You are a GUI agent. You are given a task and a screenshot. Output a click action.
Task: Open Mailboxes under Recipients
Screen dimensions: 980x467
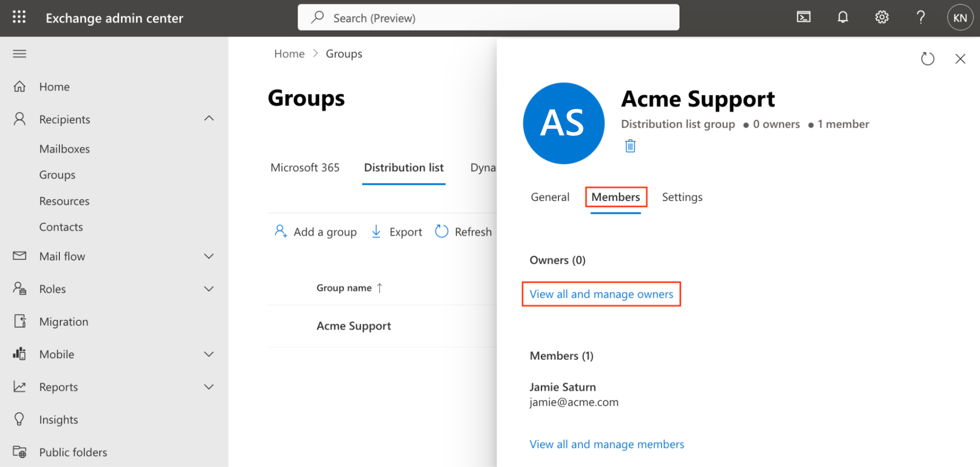(65, 149)
